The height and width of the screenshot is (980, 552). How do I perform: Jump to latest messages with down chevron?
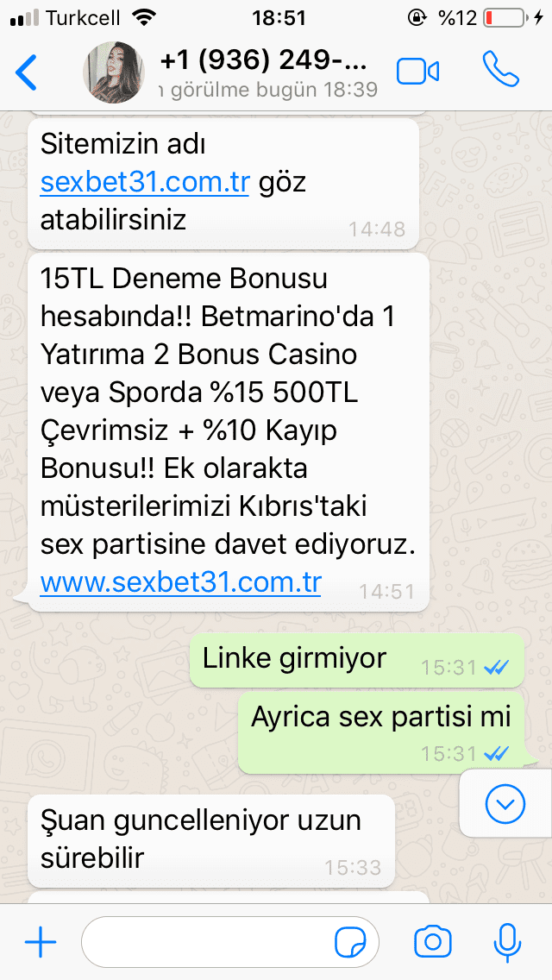[505, 803]
